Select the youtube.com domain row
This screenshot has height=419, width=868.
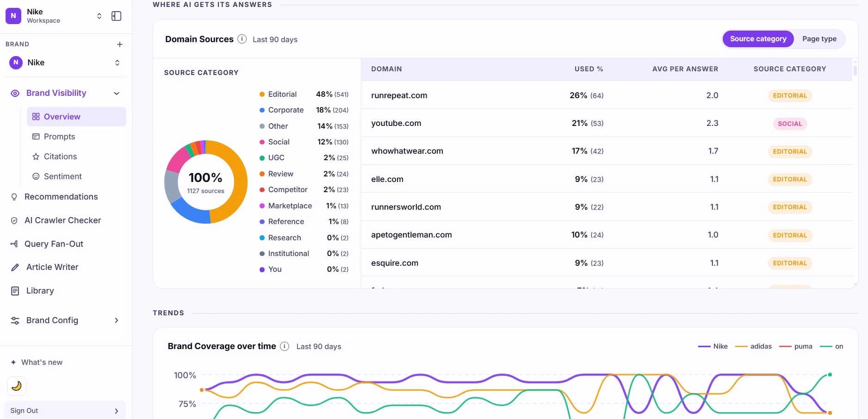point(607,123)
